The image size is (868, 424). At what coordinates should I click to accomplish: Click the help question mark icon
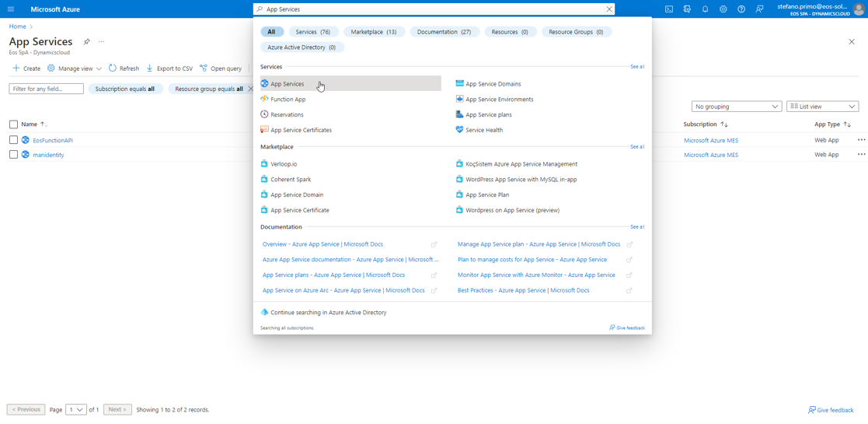[741, 9]
